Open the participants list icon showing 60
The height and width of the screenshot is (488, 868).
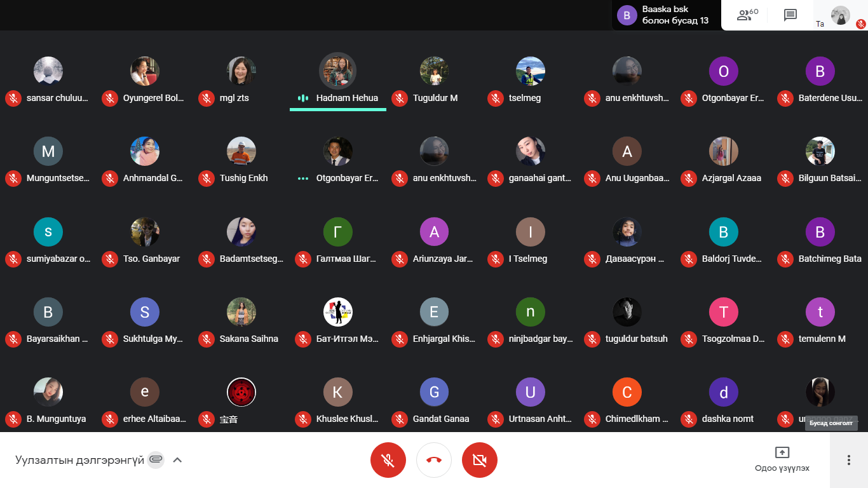point(746,15)
